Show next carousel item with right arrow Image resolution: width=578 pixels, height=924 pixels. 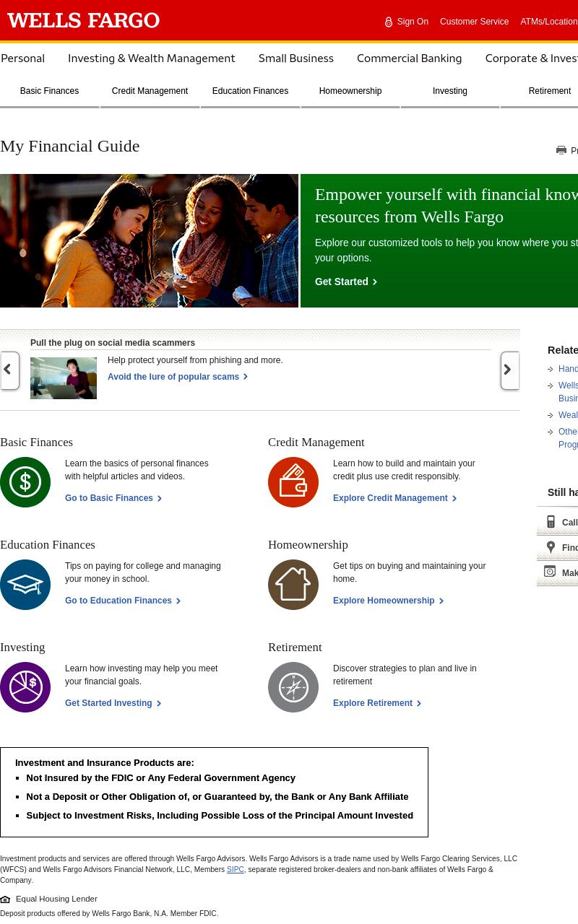click(x=509, y=370)
